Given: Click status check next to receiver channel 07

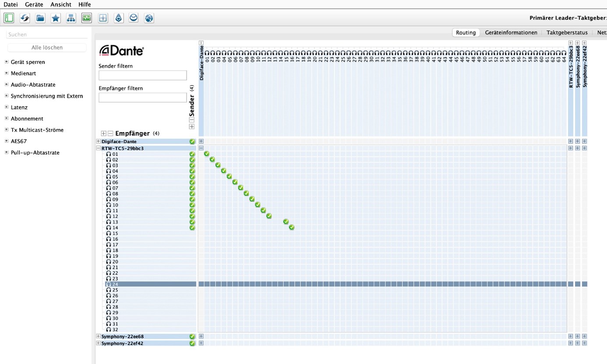Looking at the screenshot, I should click(192, 188).
